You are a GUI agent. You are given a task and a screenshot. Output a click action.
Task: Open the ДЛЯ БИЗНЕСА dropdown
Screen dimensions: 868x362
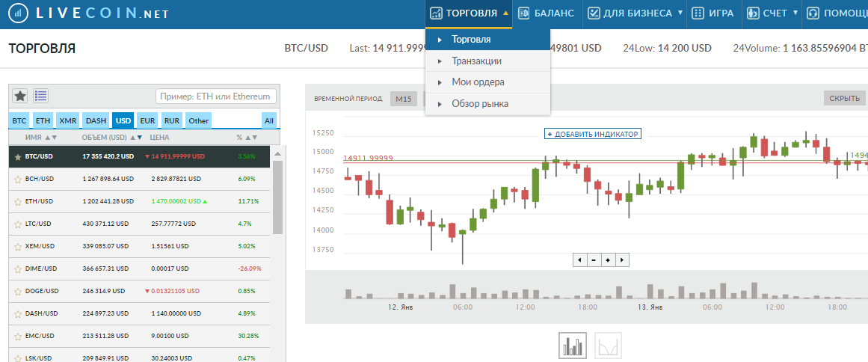tap(635, 13)
